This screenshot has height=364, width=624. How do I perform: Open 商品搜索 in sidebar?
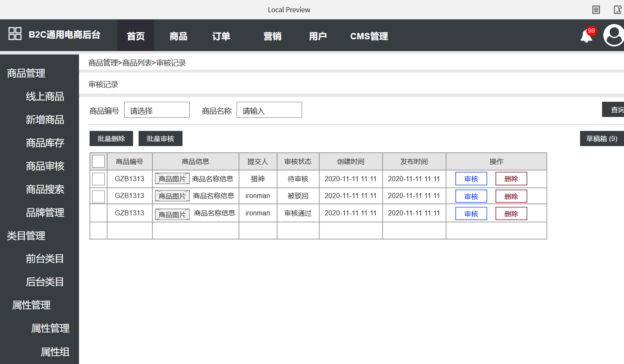(45, 189)
